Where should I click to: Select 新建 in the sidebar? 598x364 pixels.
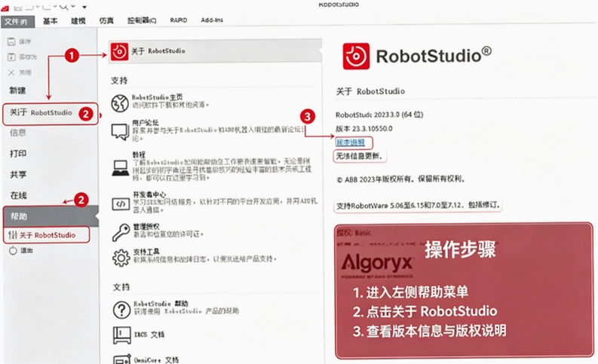pyautogui.click(x=17, y=90)
